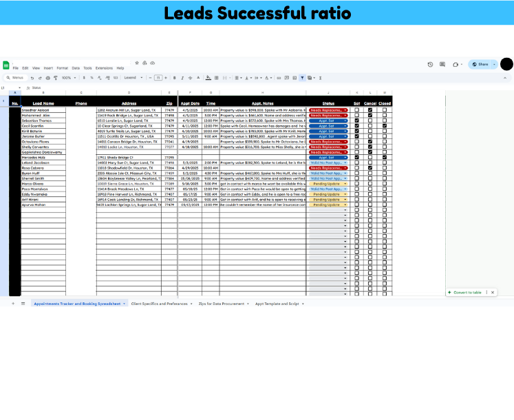Star this spreadsheet document
This screenshot has height=420, width=514.
(x=137, y=63)
